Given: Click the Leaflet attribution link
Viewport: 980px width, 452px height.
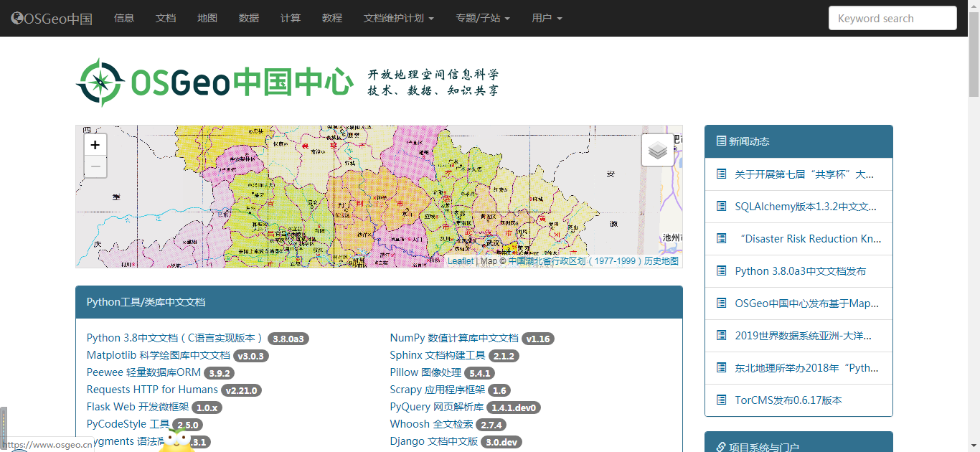Looking at the screenshot, I should coord(461,261).
